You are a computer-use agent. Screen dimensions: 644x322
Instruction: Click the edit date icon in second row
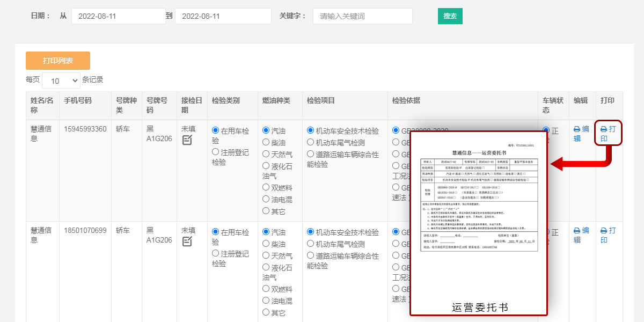coord(187,241)
